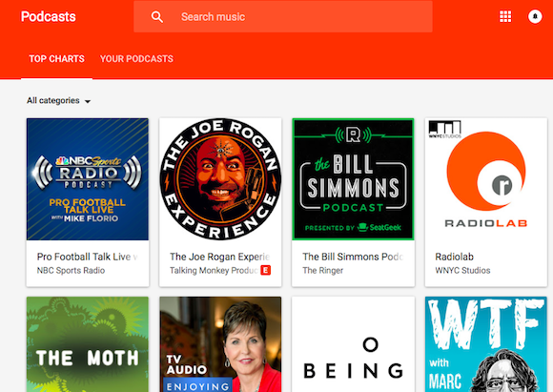
Task: Click The Bill Simmons Podcast title text
Action: click(x=353, y=257)
